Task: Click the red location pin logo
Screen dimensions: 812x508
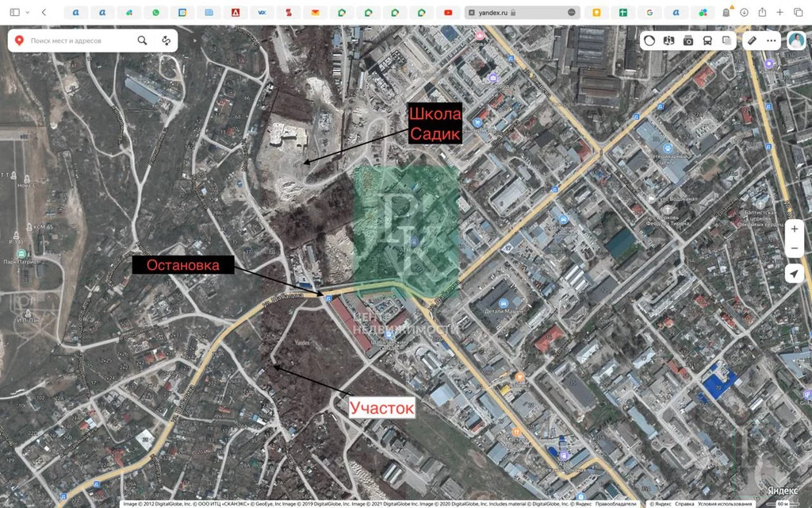Action: [x=19, y=40]
